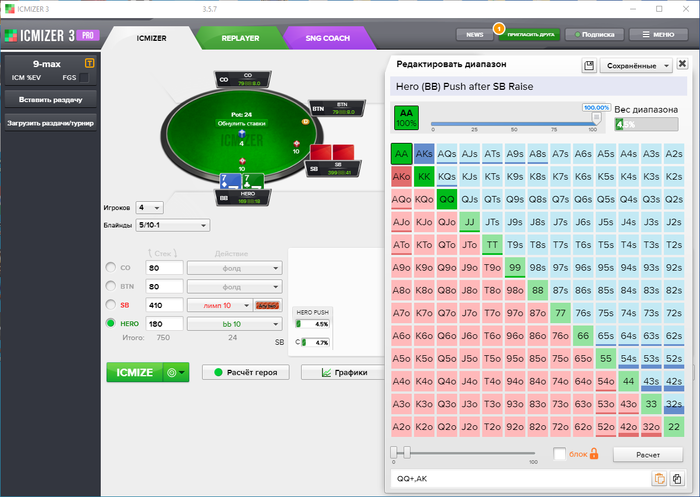Edit the CO stack field 80
Image resolution: width=700 pixels, height=497 pixels.
pyautogui.click(x=164, y=268)
